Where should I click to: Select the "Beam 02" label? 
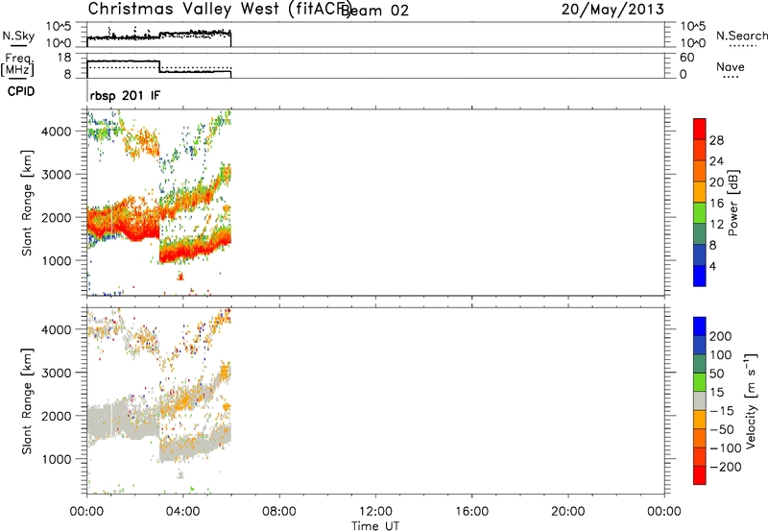(x=374, y=11)
